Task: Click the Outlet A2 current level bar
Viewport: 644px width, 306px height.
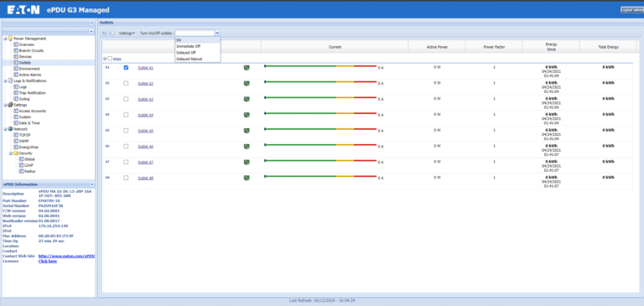Action: pyautogui.click(x=320, y=81)
